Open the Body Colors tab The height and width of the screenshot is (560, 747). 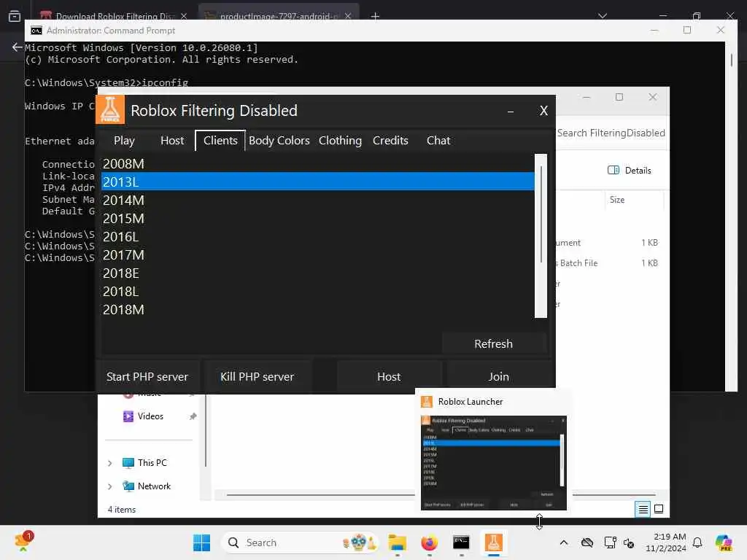[x=279, y=141]
